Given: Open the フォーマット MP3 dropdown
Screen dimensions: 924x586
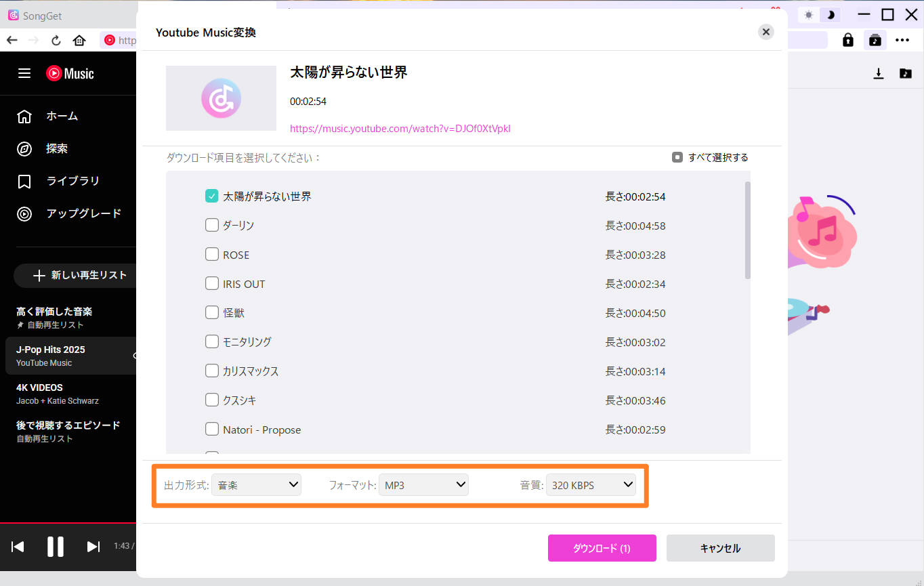Looking at the screenshot, I should point(423,484).
